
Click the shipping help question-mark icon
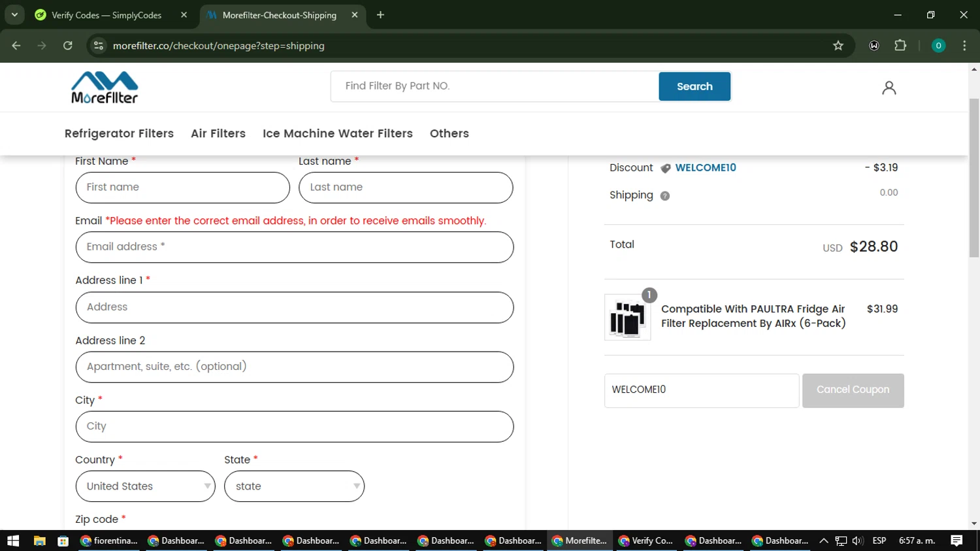[665, 195]
